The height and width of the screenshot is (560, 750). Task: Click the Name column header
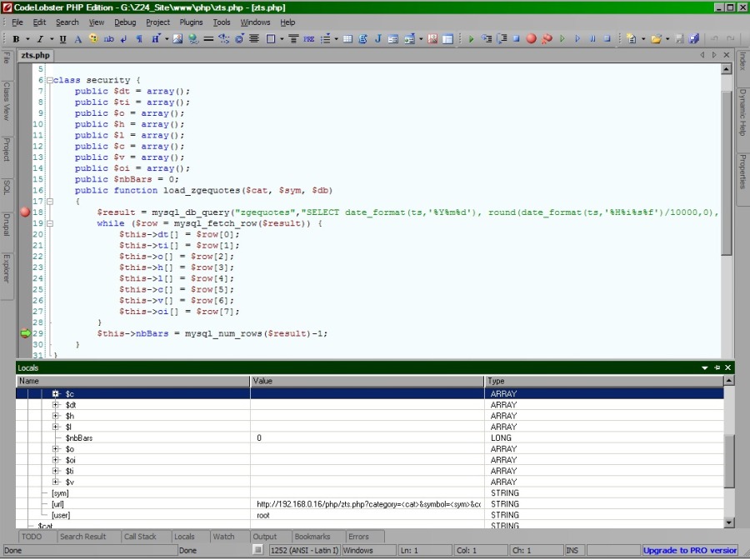click(x=133, y=381)
